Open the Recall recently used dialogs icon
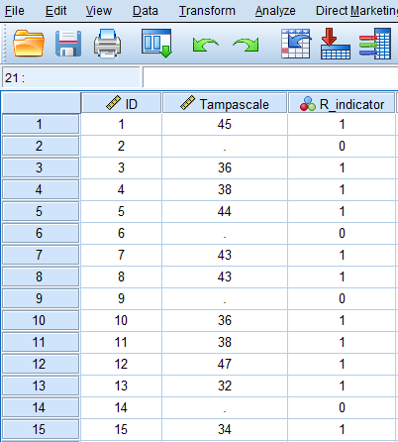 point(156,43)
